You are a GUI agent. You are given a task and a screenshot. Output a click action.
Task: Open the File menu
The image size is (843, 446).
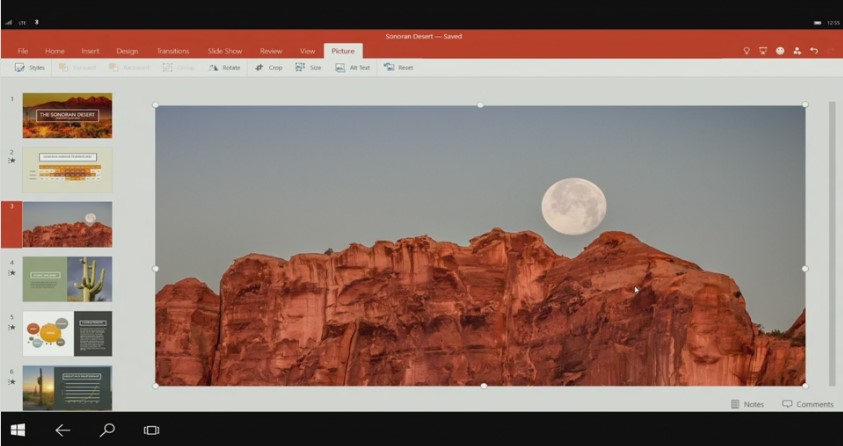pyautogui.click(x=22, y=51)
